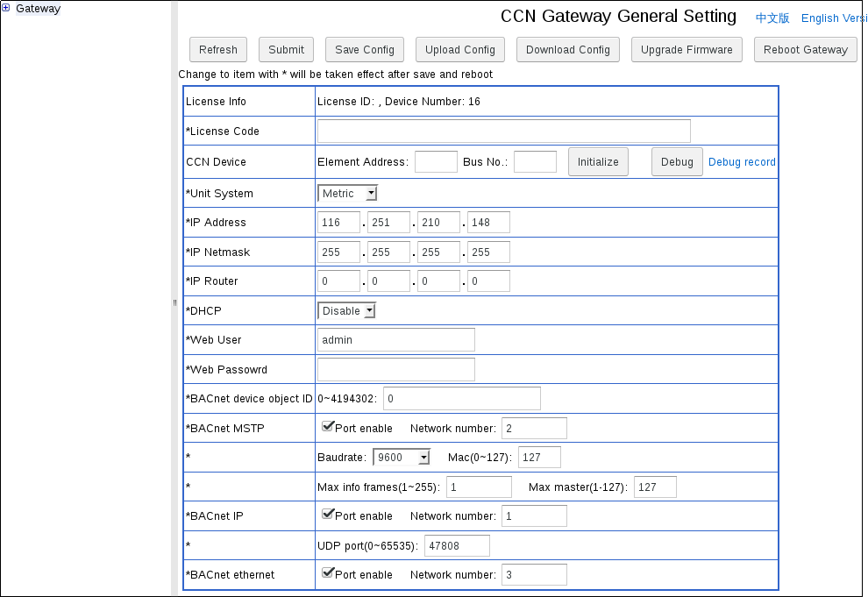Image resolution: width=868 pixels, height=597 pixels.
Task: Toggle BACnet MSTP Port enable checkbox
Action: [328, 426]
